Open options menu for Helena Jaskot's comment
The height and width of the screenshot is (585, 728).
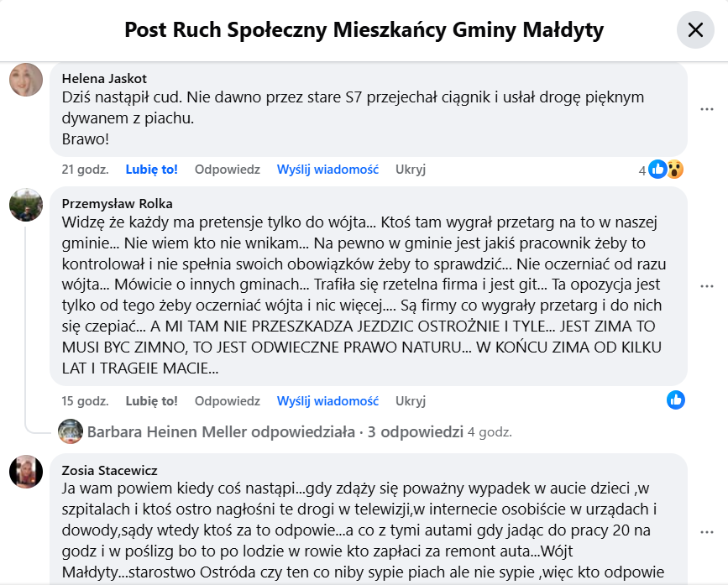click(707, 110)
